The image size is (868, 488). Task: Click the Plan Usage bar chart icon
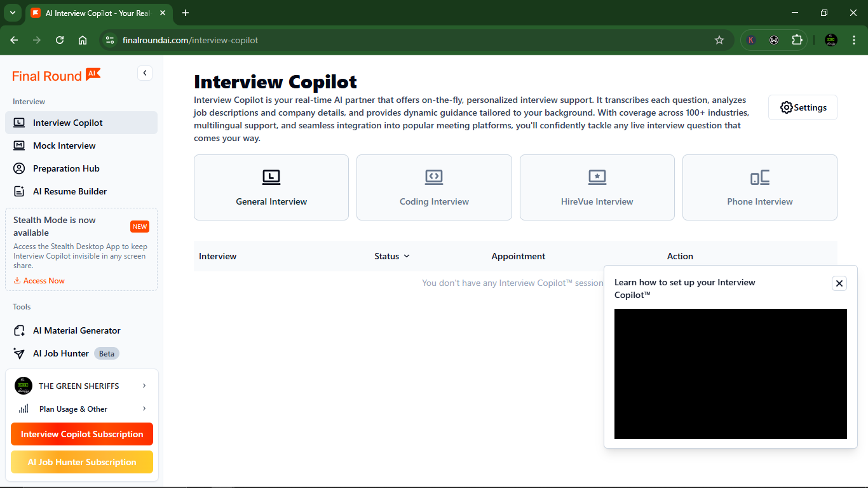[24, 409]
